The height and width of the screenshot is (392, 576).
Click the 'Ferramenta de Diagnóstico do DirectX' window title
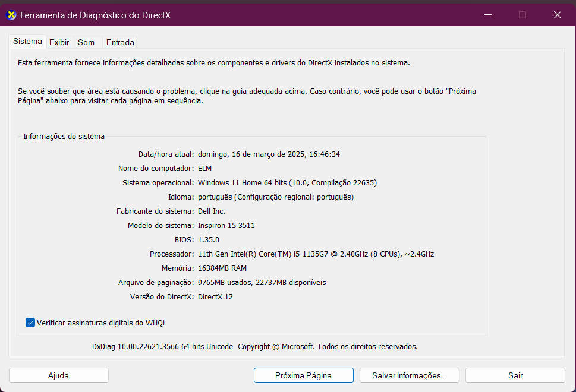pos(96,15)
